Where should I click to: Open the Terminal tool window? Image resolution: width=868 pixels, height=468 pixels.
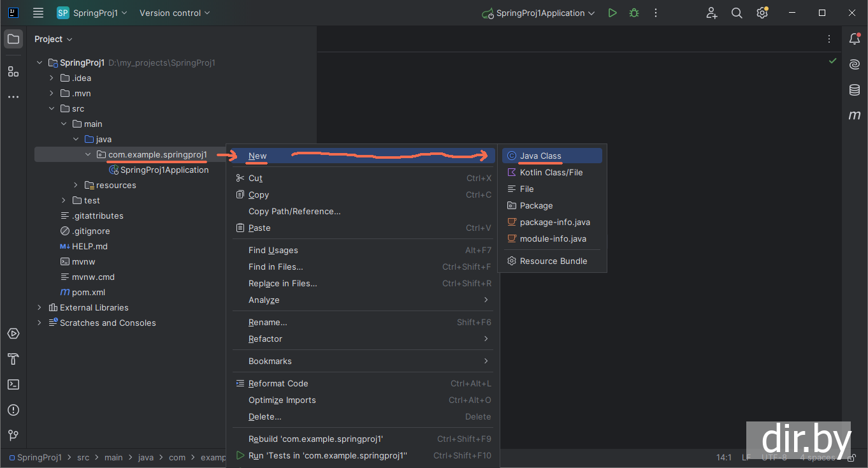pyautogui.click(x=13, y=384)
